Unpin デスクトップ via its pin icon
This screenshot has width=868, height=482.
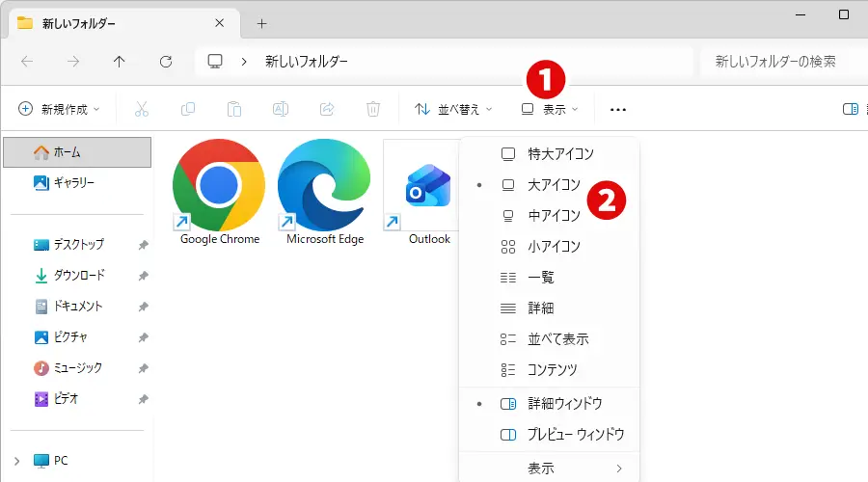[143, 245]
